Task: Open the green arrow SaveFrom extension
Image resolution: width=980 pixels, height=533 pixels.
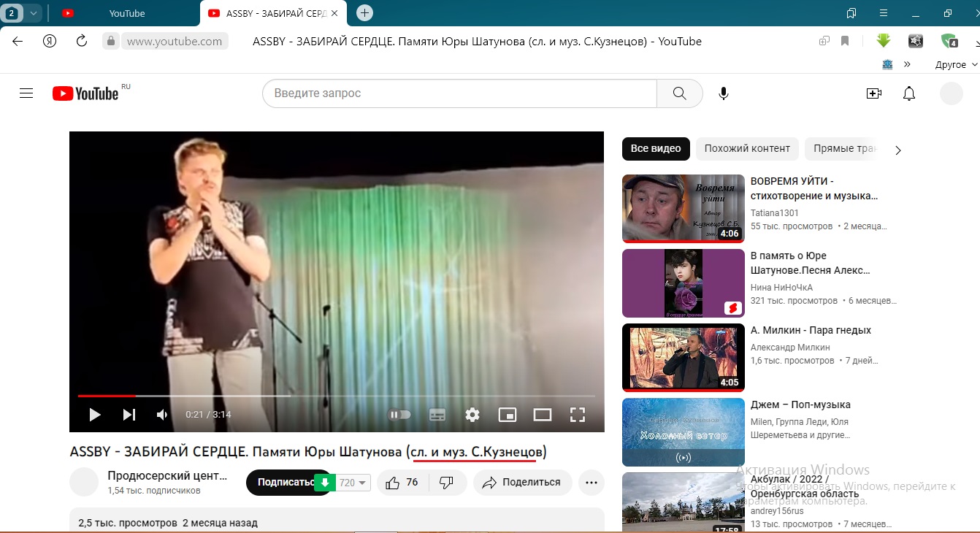Action: pyautogui.click(x=884, y=41)
